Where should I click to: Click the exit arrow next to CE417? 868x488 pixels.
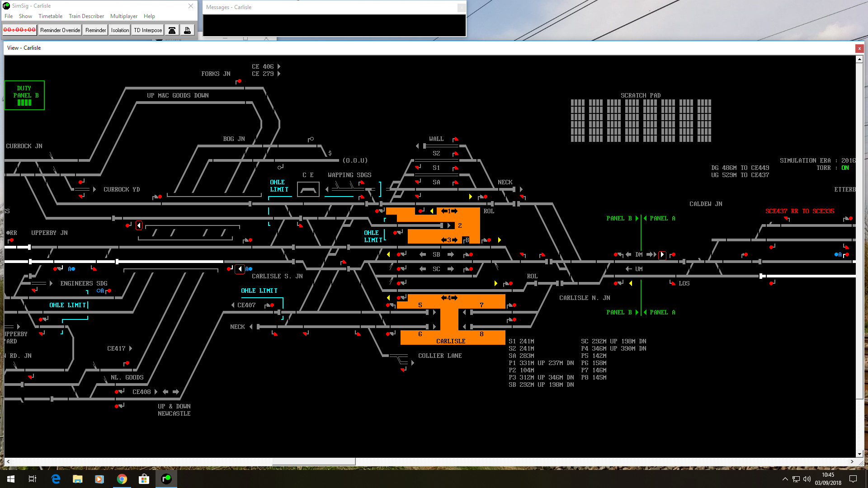coord(131,349)
